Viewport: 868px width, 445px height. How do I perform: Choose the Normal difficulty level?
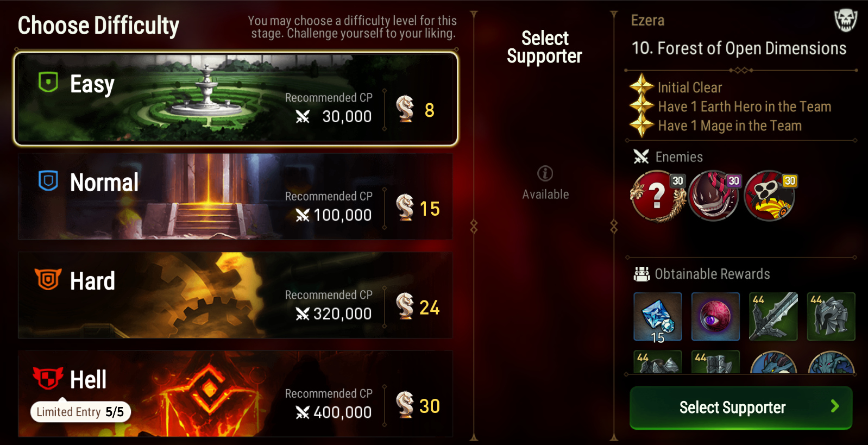coord(235,197)
